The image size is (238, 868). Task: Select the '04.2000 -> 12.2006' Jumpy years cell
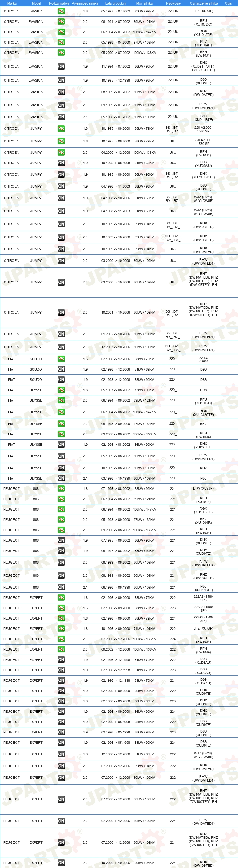[x=115, y=153]
